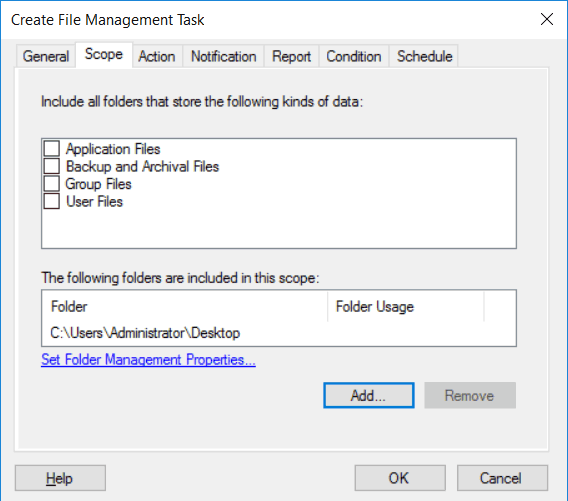568x501 pixels.
Task: Check the Application Files checkbox
Action: pyautogui.click(x=51, y=149)
